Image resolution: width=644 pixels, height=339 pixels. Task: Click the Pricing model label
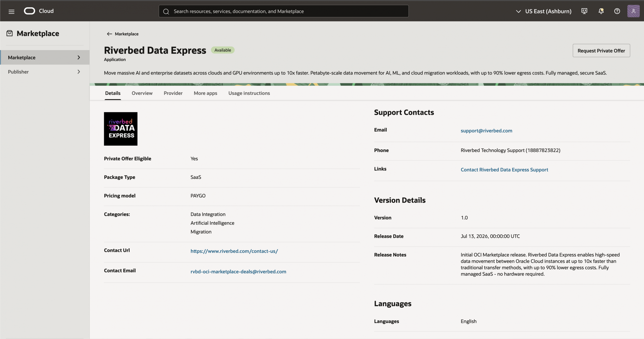(120, 196)
